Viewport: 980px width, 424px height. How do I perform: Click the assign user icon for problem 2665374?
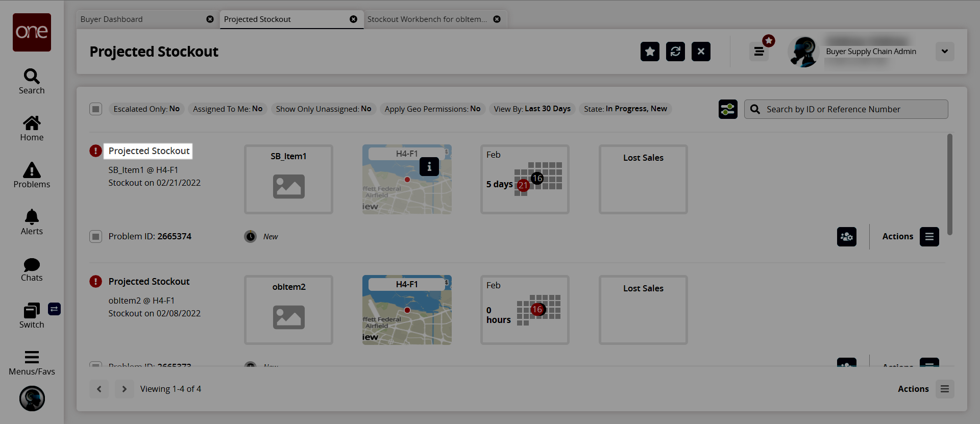pyautogui.click(x=846, y=237)
